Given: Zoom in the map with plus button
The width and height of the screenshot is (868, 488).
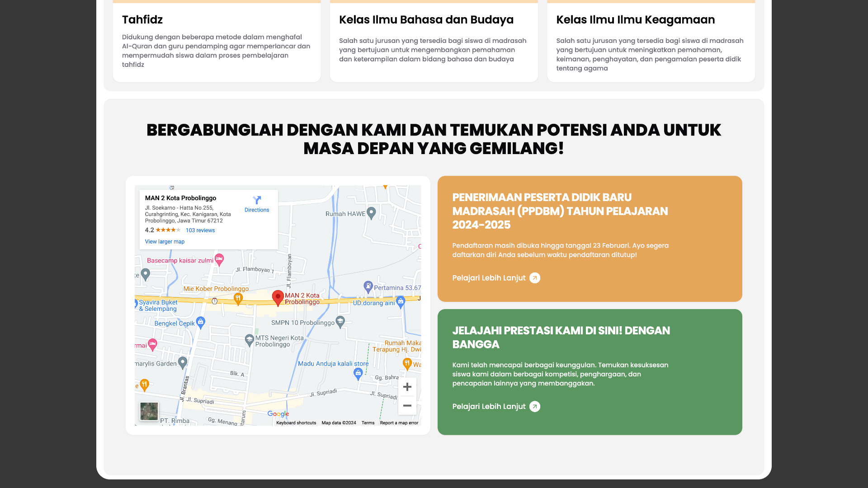Looking at the screenshot, I should 407,387.
